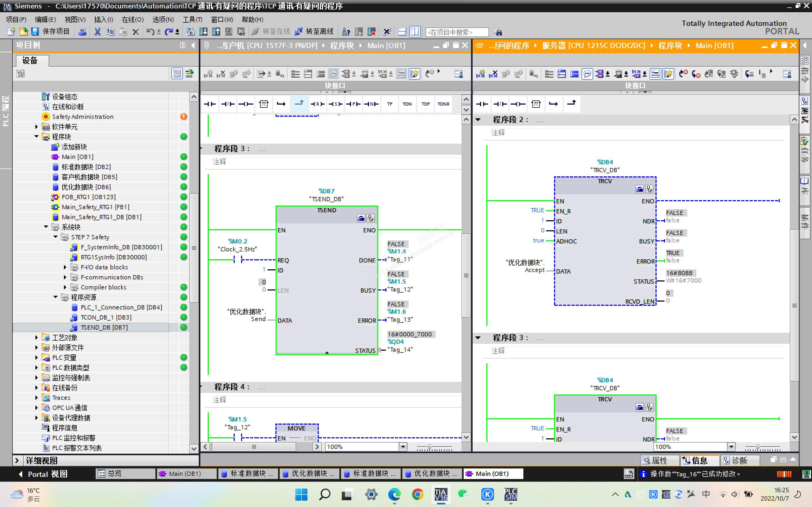Click the Save project icon
This screenshot has width=812, height=507.
(35, 31)
